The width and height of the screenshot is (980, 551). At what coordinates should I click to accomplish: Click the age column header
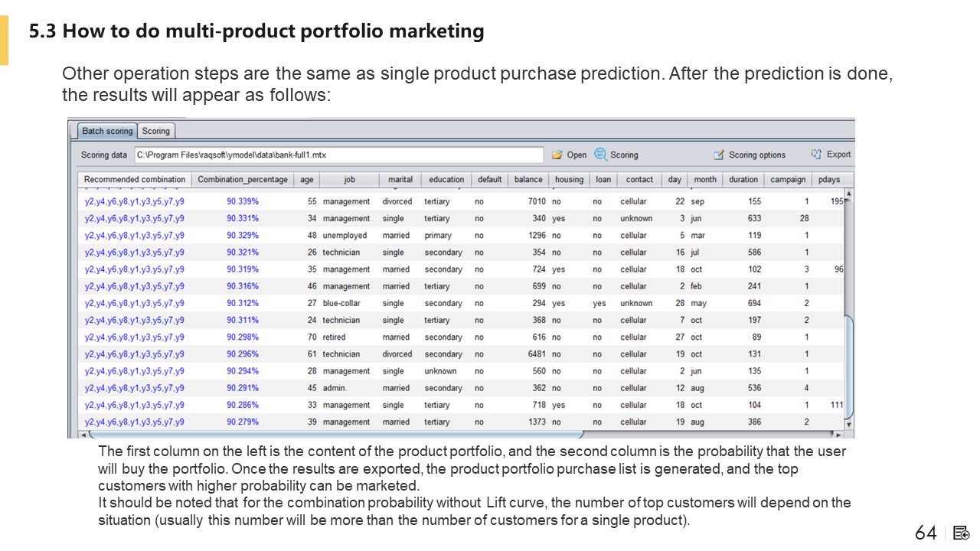(x=307, y=180)
